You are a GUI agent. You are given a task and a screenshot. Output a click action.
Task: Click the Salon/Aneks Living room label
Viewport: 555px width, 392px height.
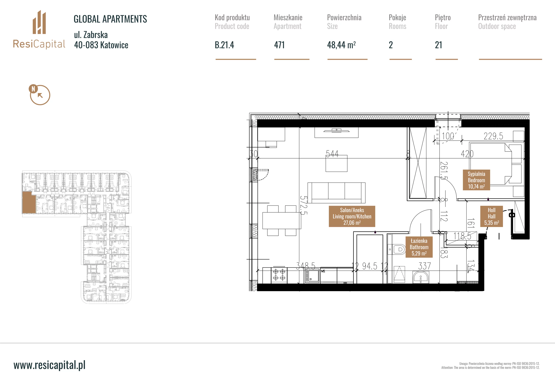pyautogui.click(x=352, y=216)
